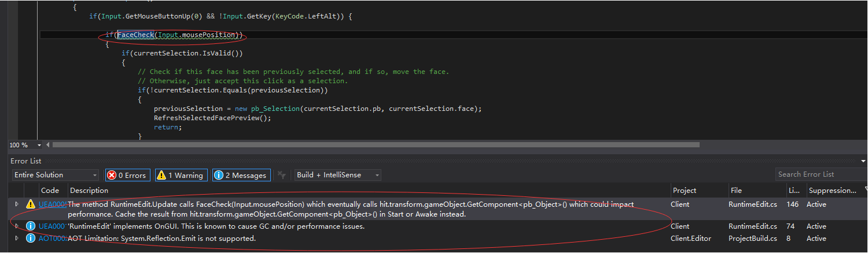The width and height of the screenshot is (868, 253).
Task: Click the 'Otherwise, just accept this click' comment
Action: 243,81
